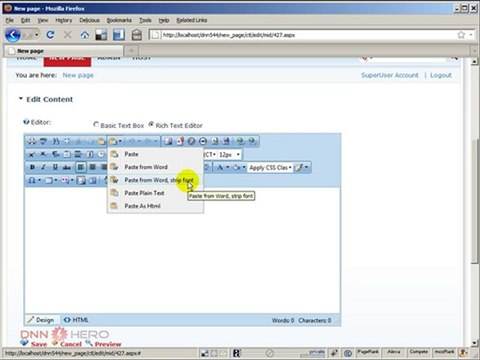480x360 pixels.
Task: Toggle Underline formatting
Action: coord(55,167)
